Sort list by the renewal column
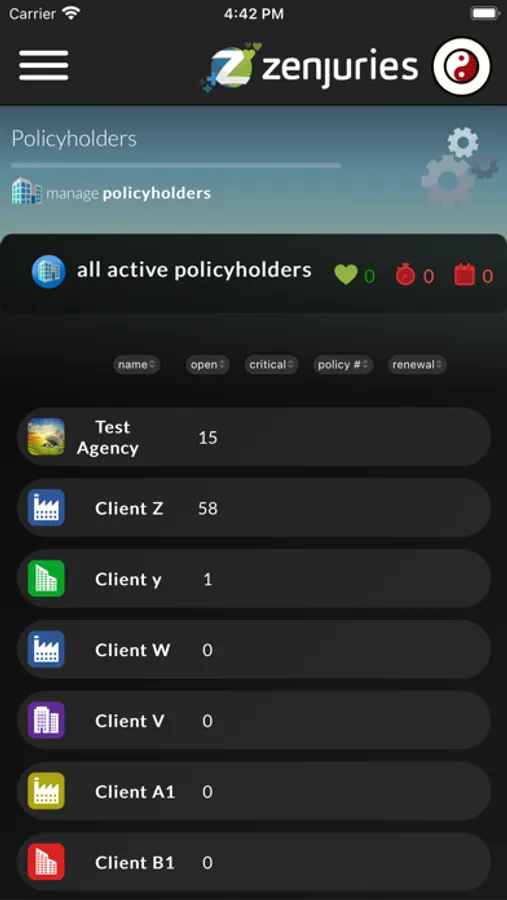507x900 pixels. (x=417, y=364)
